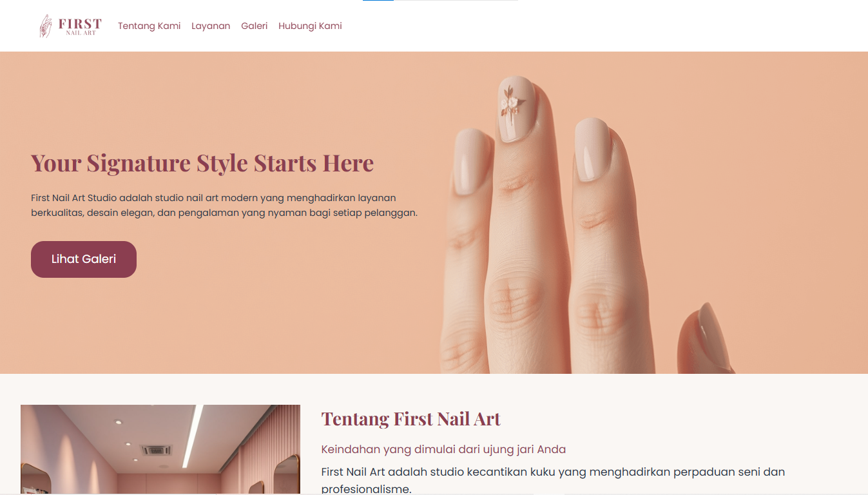Screen dimensions: 868x495
Task: Click the index finger's nude nail
Action: (x=474, y=161)
